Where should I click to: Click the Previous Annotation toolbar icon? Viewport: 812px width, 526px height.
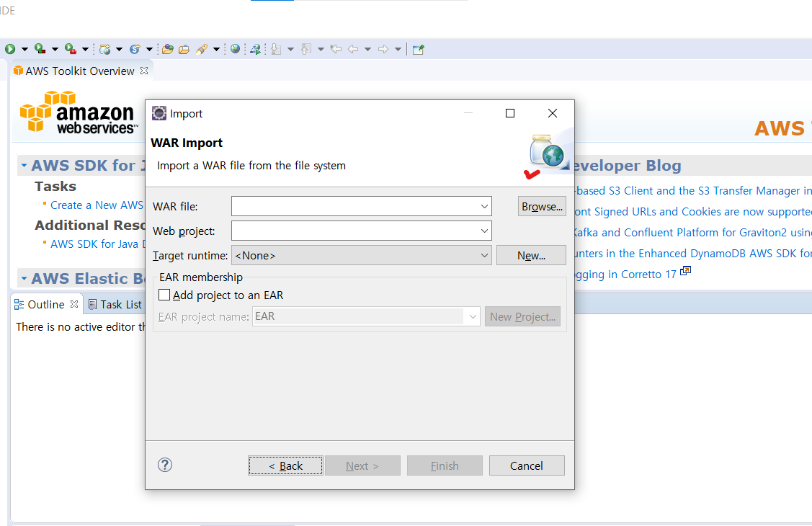point(306,49)
